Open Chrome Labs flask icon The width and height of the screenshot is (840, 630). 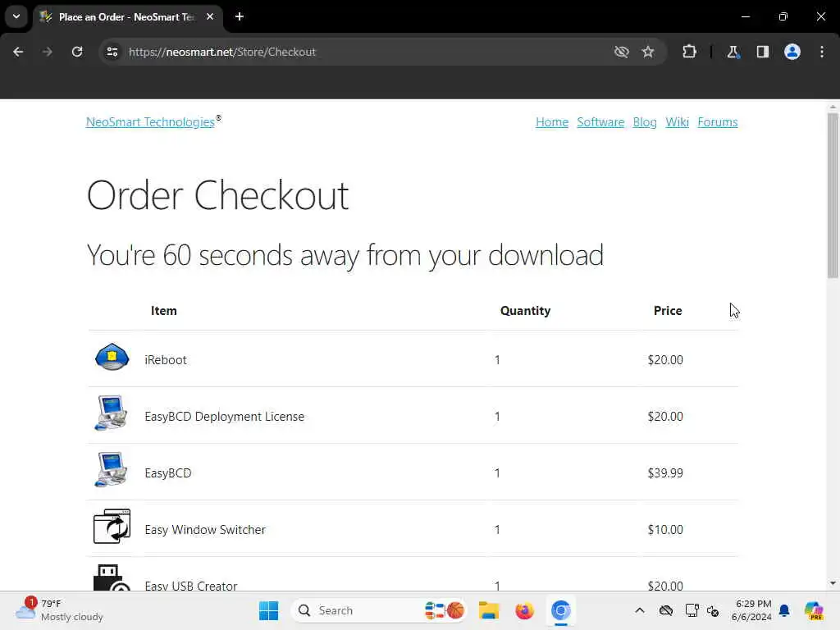coord(733,52)
